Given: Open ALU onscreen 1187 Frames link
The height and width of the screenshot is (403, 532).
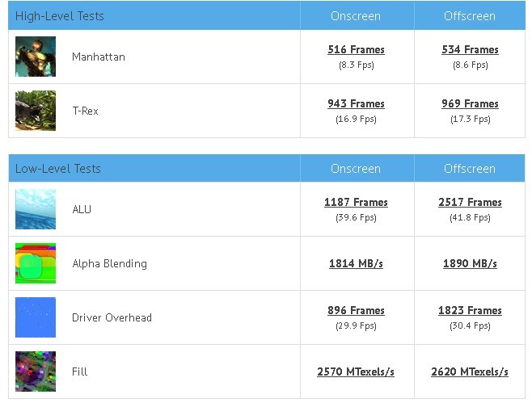Looking at the screenshot, I should tap(356, 203).
